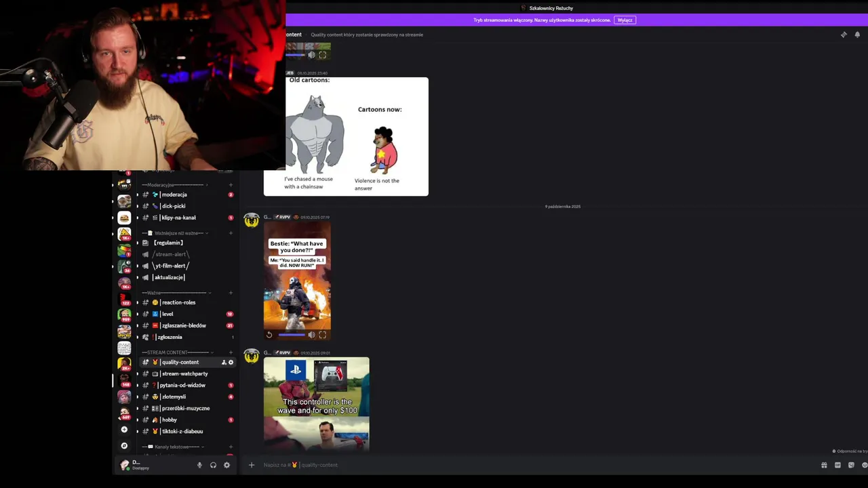
Task: Open the stream-watchparty channel
Action: [188, 373]
